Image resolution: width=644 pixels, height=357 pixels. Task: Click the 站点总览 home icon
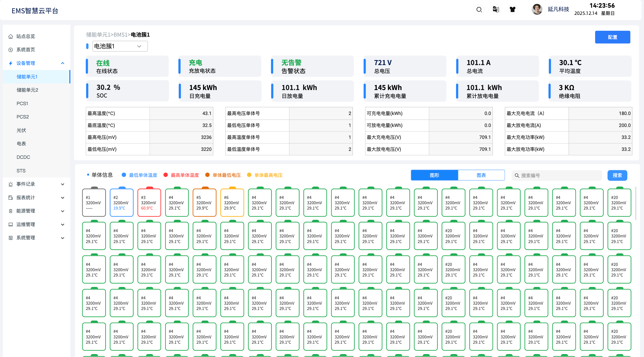pos(11,36)
